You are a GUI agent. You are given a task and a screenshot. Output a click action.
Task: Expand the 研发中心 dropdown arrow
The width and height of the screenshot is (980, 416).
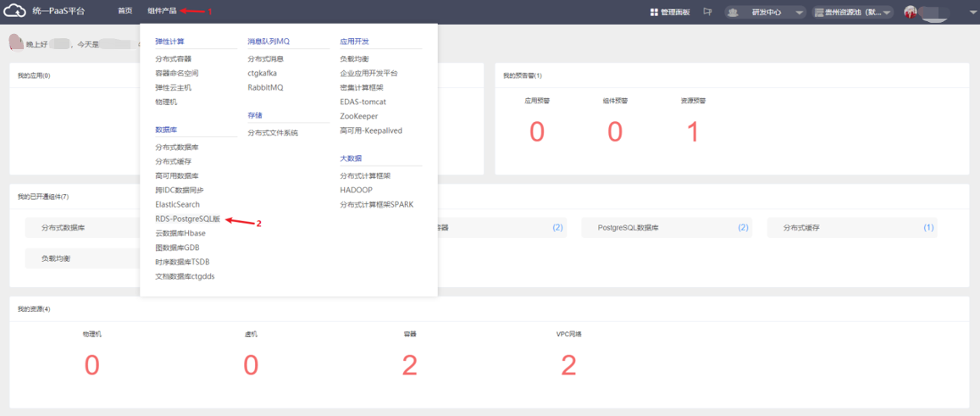pos(799,13)
